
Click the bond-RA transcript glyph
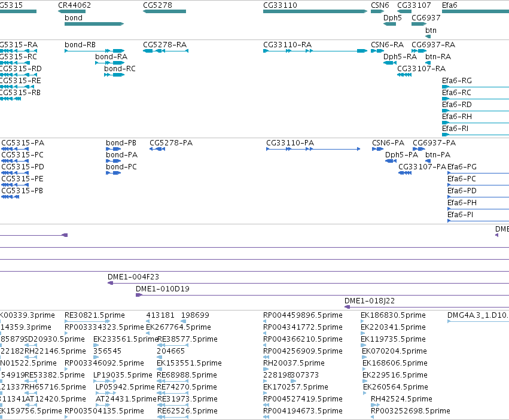coord(109,63)
